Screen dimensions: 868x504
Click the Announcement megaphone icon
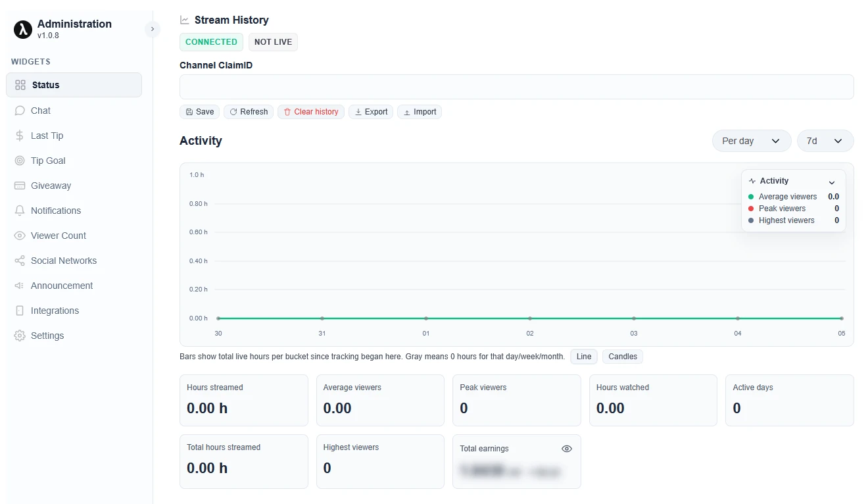coord(20,286)
